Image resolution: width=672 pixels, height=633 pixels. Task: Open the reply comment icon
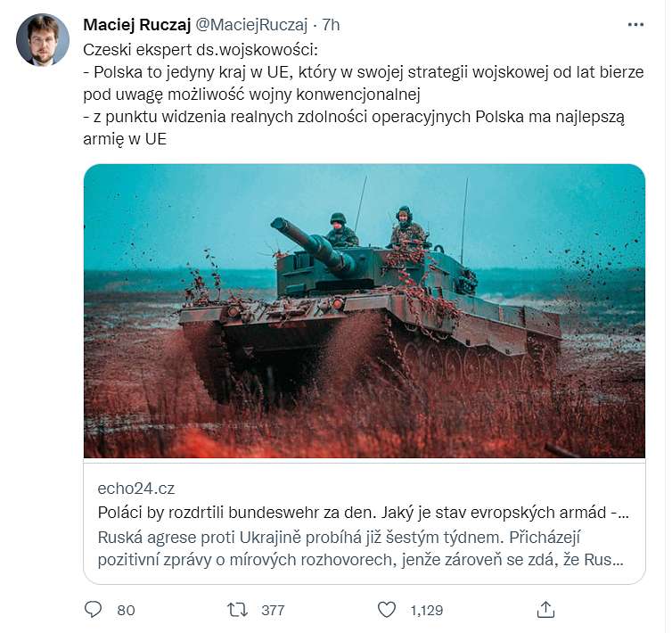click(x=93, y=609)
